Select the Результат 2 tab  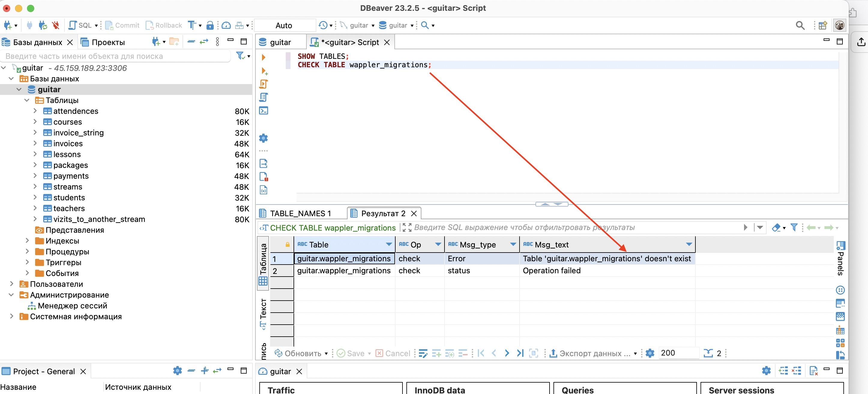383,213
